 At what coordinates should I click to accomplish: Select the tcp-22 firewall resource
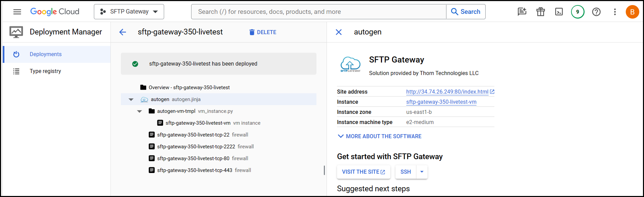tap(218, 135)
